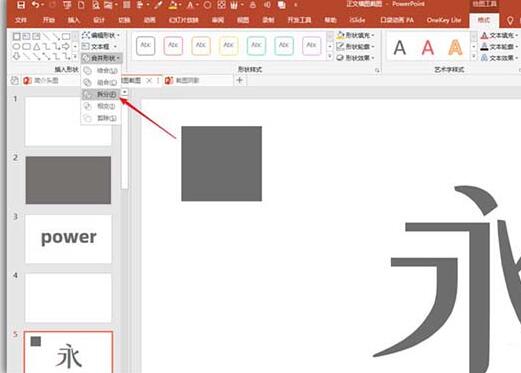The height and width of the screenshot is (373, 521).
Task: Click 合并形状 (Merge Shapes) dropdown button
Action: [101, 58]
